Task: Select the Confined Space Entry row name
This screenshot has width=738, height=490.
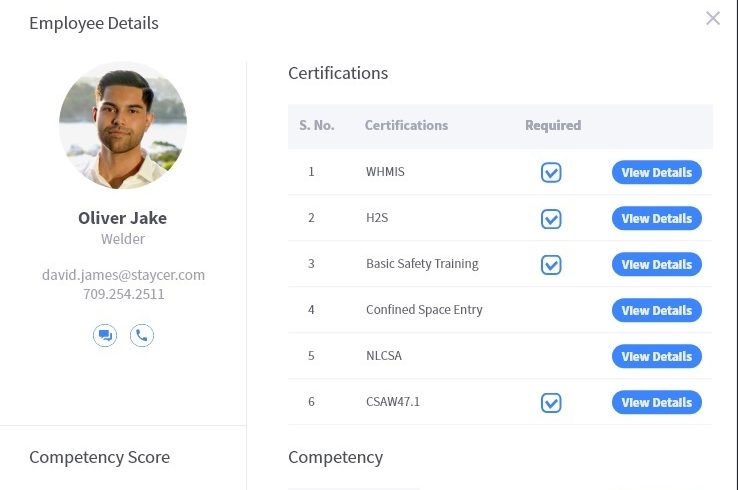Action: [x=424, y=310]
